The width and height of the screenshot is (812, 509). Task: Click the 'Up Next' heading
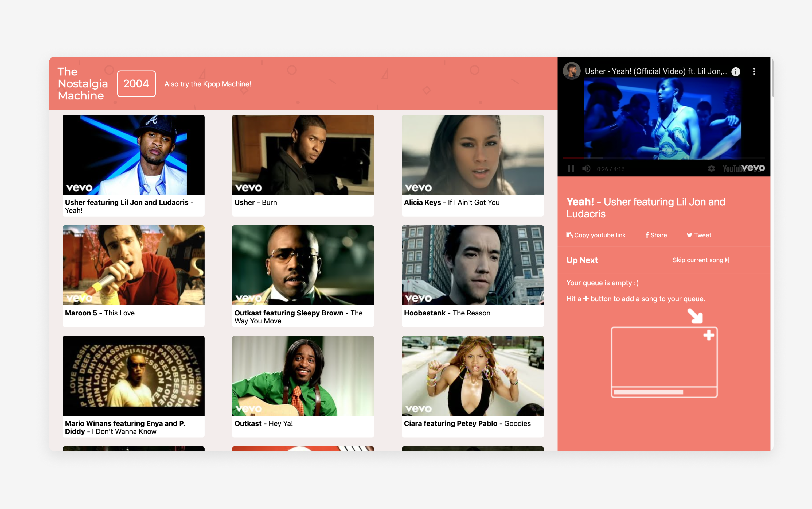pos(582,260)
